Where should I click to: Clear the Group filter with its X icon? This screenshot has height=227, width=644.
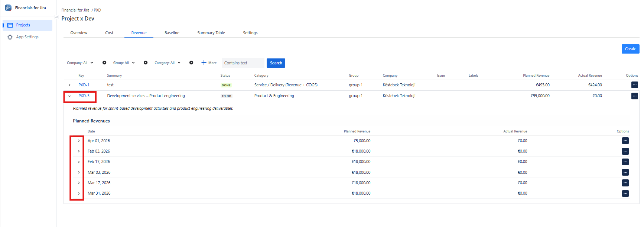click(x=146, y=63)
